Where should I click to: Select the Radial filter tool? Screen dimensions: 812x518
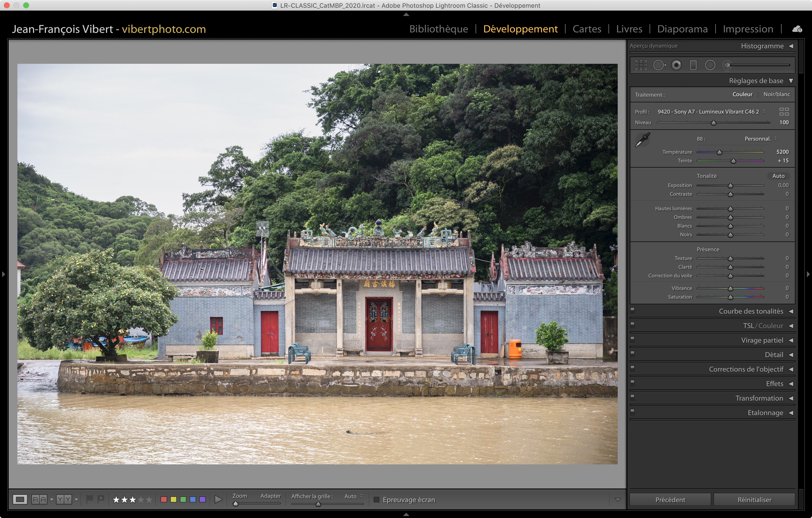(x=710, y=65)
